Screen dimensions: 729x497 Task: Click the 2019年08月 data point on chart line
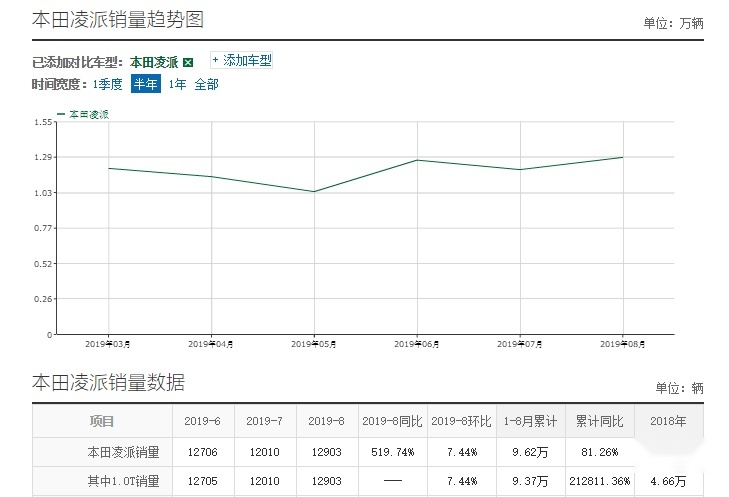(x=623, y=157)
